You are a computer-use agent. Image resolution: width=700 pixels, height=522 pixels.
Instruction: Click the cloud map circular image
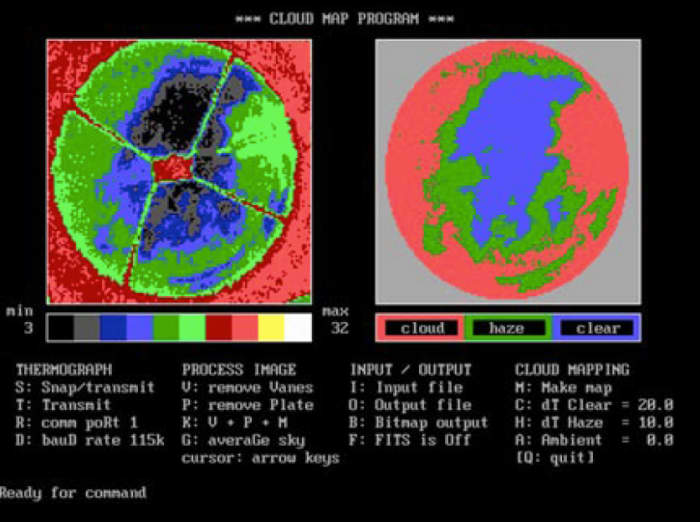(508, 171)
